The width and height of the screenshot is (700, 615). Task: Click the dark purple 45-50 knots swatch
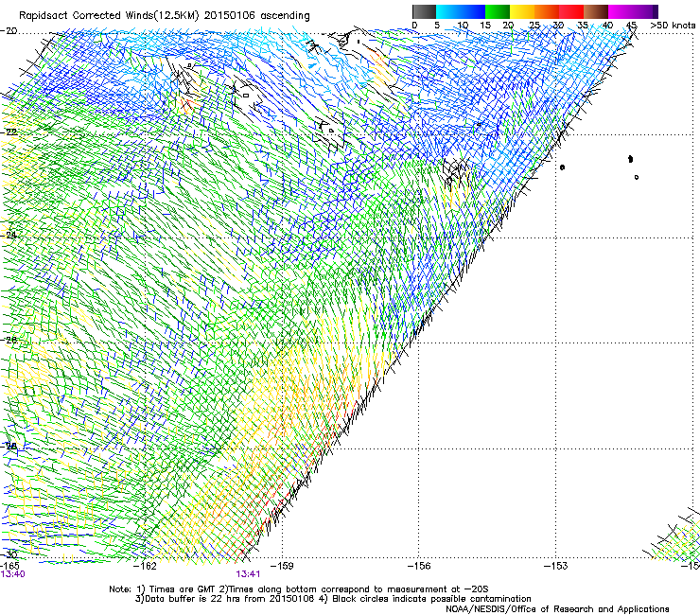pyautogui.click(x=645, y=11)
